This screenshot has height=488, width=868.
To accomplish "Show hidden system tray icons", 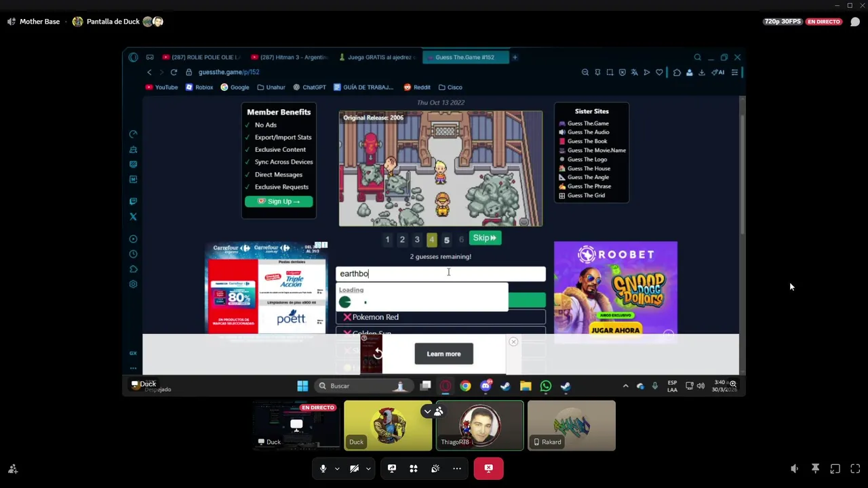I will [625, 386].
